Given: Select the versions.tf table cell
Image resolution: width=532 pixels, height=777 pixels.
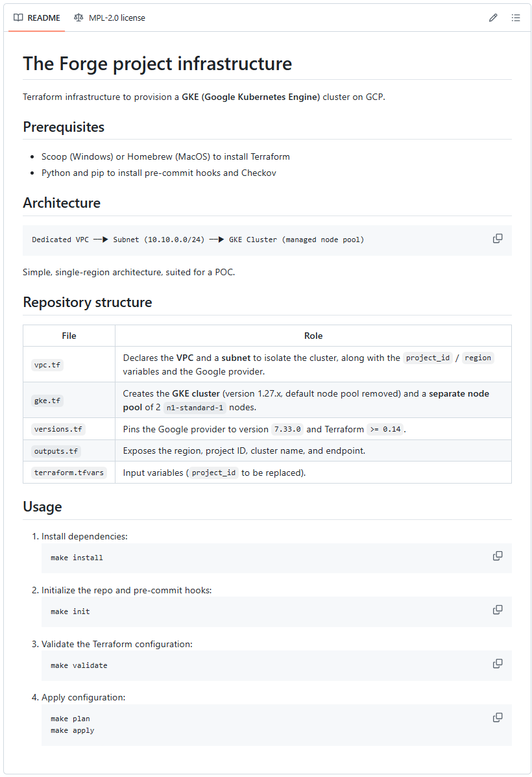Looking at the screenshot, I should click(x=69, y=429).
